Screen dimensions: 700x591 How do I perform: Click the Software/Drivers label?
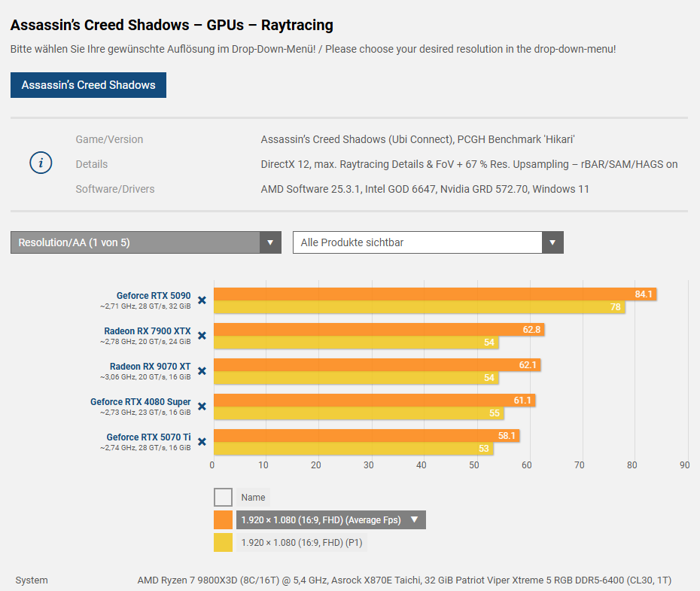[115, 189]
